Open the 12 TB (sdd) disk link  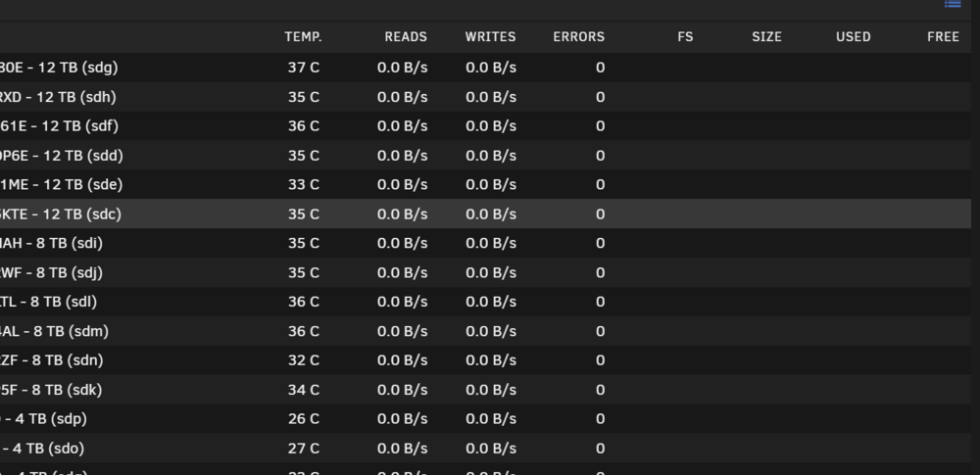(x=61, y=156)
